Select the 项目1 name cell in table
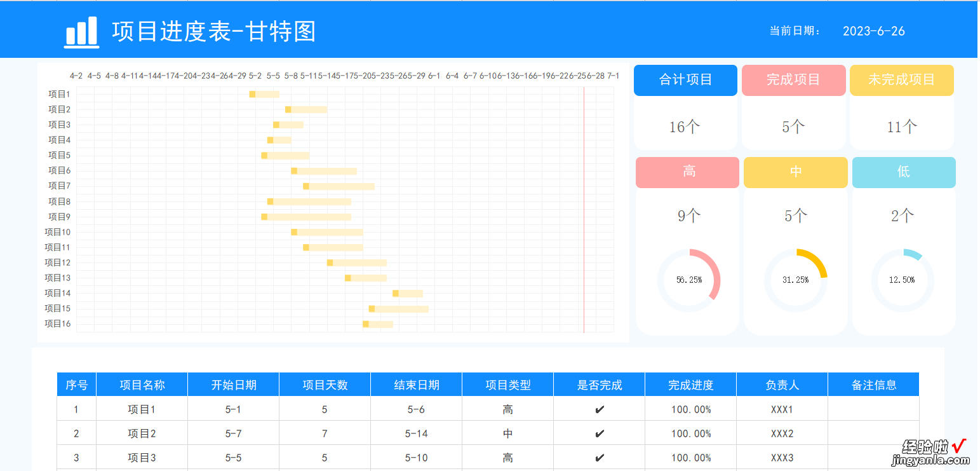Screen dimensions: 980x471 click(x=142, y=409)
